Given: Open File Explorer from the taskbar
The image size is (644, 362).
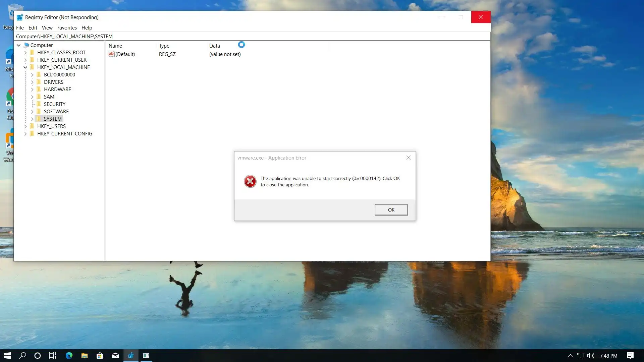Looking at the screenshot, I should pyautogui.click(x=84, y=356).
